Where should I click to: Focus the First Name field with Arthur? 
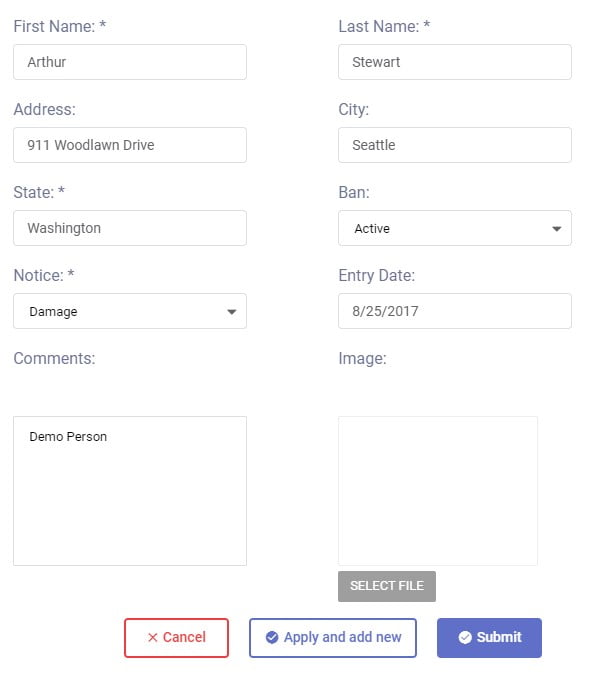pos(130,62)
